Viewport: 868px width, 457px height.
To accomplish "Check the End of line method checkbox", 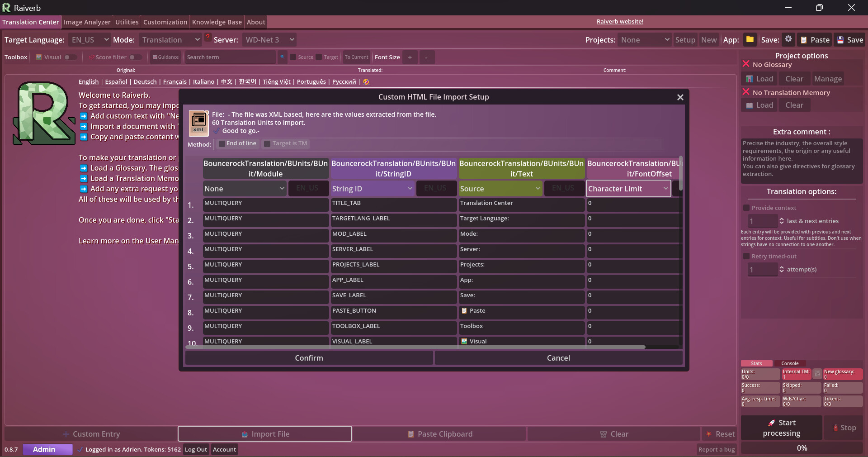I will click(x=221, y=143).
